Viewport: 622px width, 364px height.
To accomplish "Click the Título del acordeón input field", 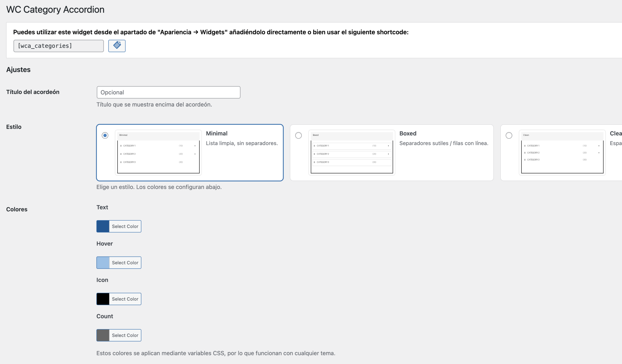I will [x=168, y=92].
